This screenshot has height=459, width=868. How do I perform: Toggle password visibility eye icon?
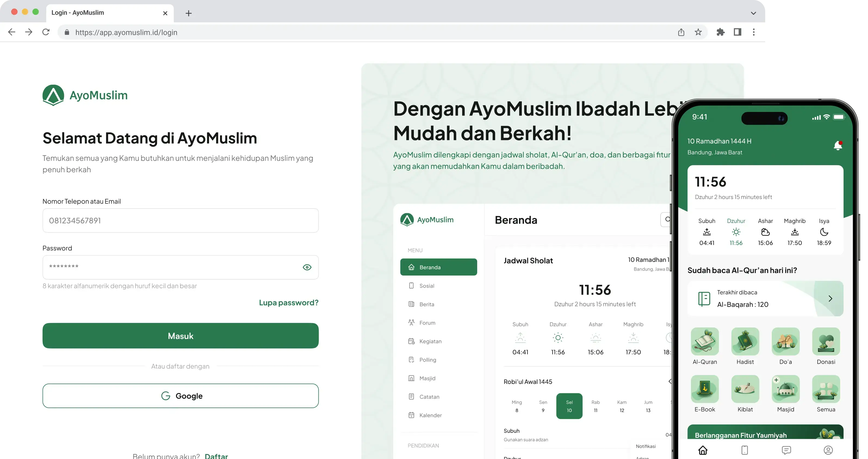(307, 267)
